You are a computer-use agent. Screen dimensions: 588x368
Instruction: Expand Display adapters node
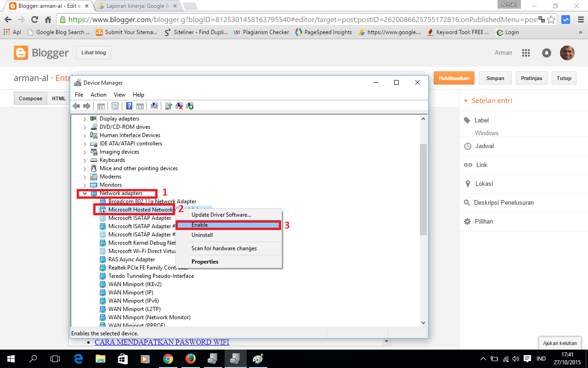click(85, 119)
